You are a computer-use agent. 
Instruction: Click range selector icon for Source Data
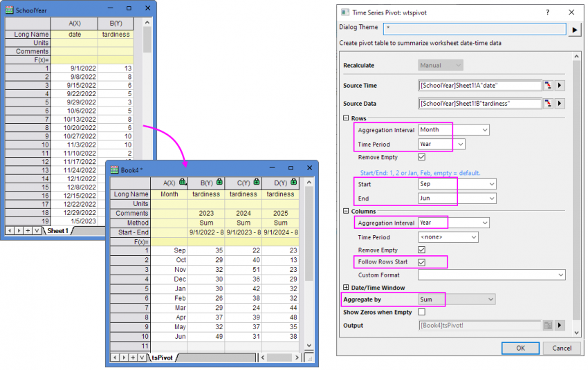(x=548, y=104)
